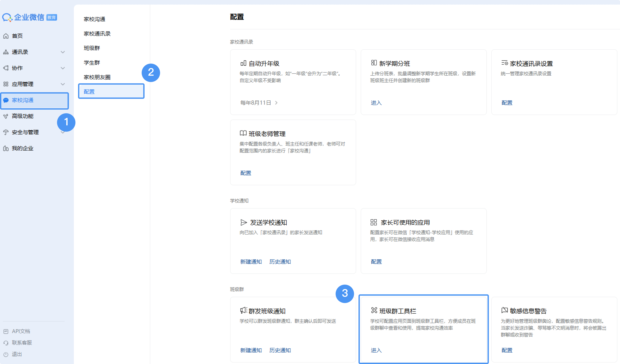Open 我的企业 in the sidebar
This screenshot has height=364, width=620.
pos(23,148)
